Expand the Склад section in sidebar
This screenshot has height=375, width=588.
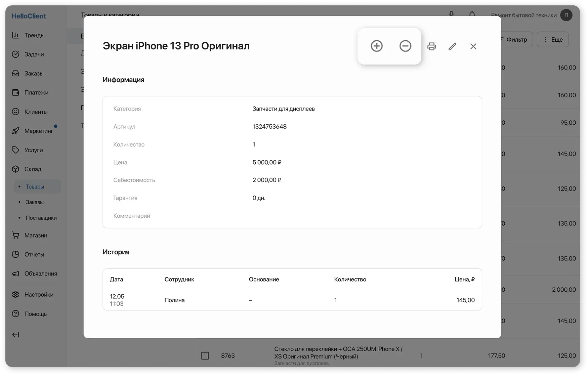tap(33, 169)
